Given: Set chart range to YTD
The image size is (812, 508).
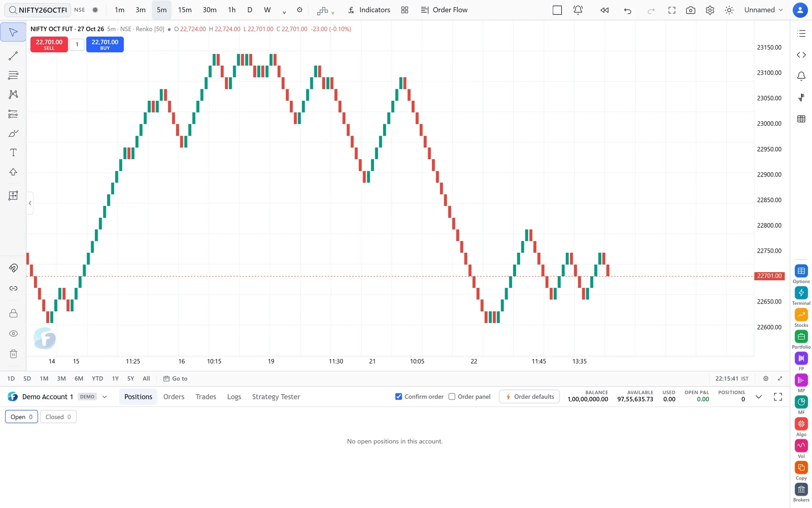Looking at the screenshot, I should [98, 378].
